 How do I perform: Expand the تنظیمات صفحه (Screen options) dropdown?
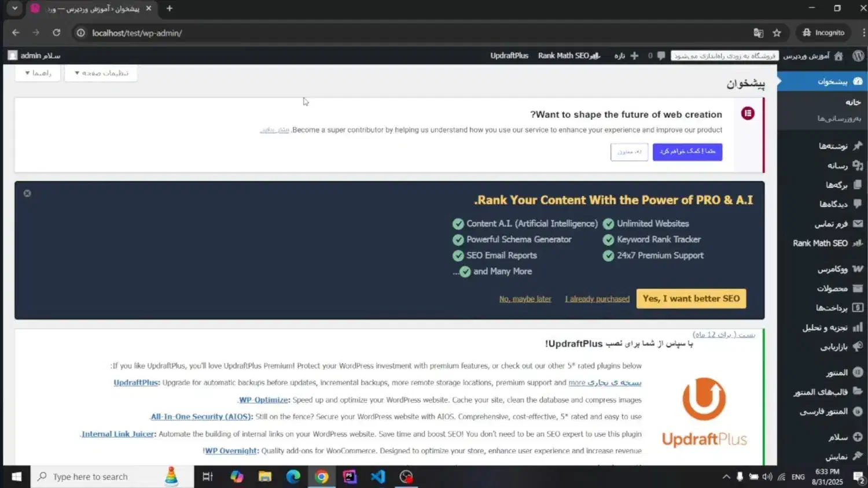point(101,73)
